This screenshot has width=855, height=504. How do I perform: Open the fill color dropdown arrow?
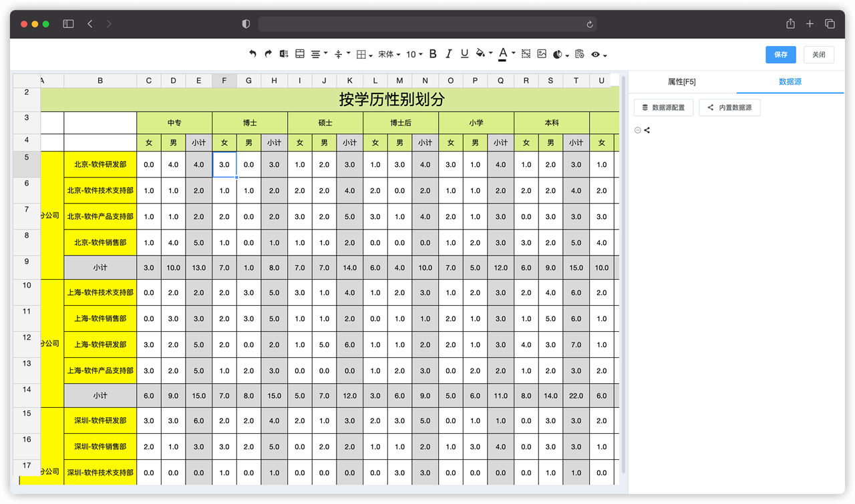point(490,53)
